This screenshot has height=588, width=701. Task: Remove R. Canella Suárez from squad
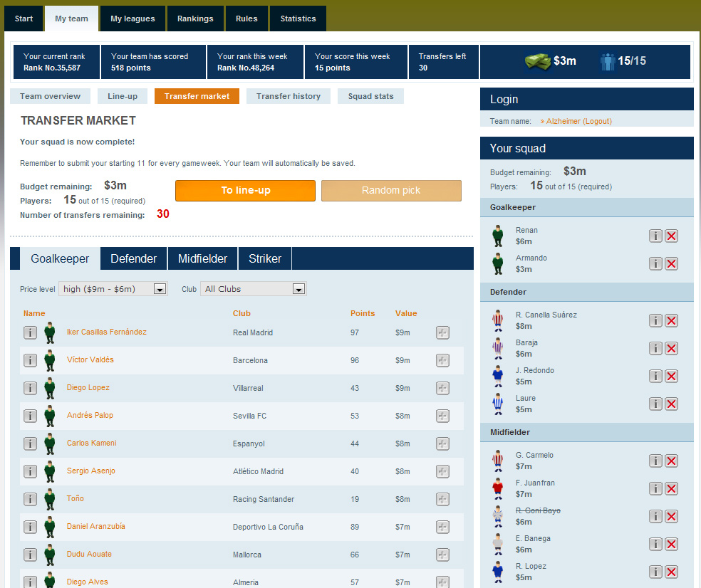coord(671,320)
